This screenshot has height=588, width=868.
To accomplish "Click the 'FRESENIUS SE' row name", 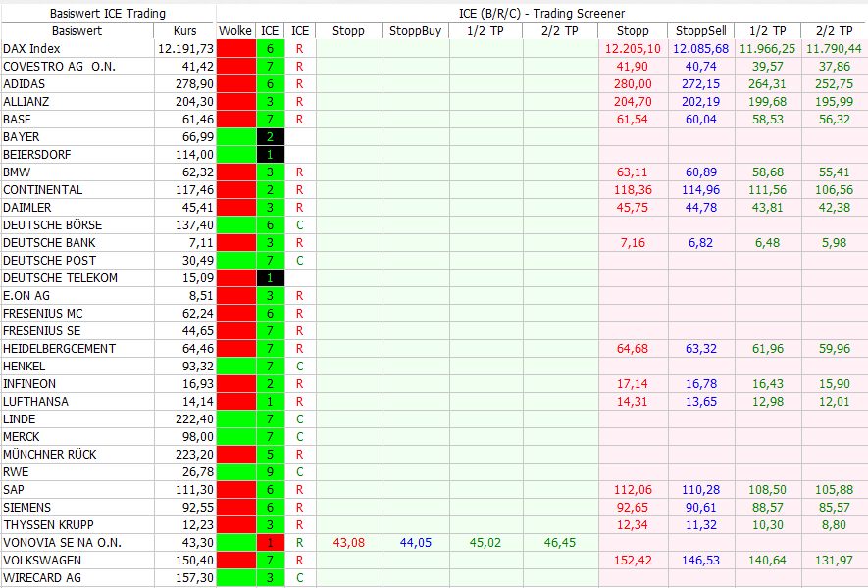I will point(41,331).
